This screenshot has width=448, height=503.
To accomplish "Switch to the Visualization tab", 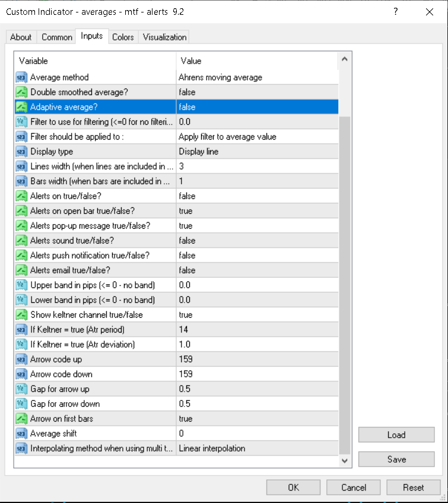I will (x=165, y=37).
